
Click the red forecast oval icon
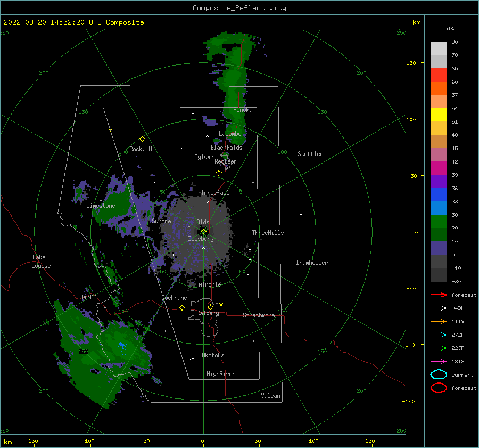tap(439, 388)
